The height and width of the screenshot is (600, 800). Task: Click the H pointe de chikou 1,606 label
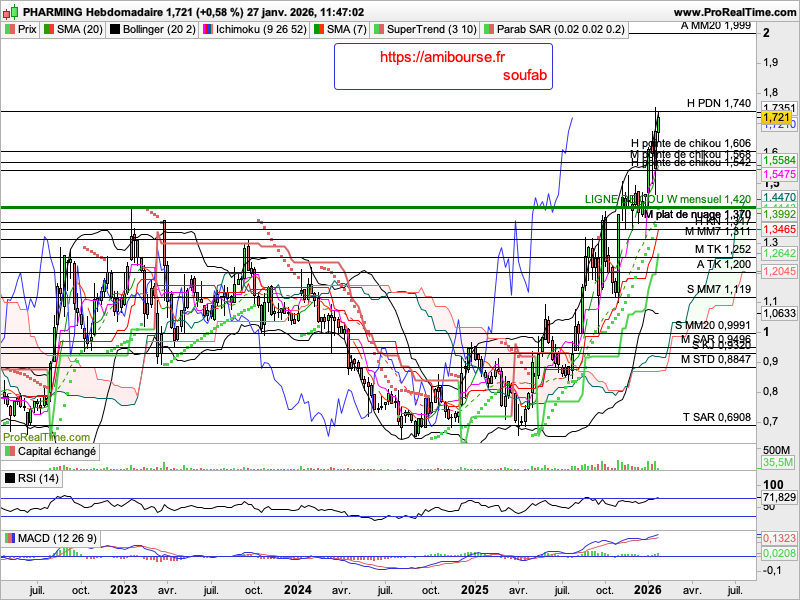[x=691, y=143]
